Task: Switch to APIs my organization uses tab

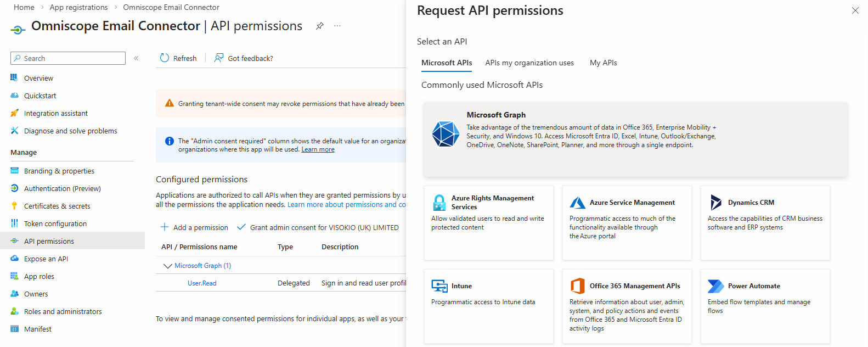Action: pos(529,63)
